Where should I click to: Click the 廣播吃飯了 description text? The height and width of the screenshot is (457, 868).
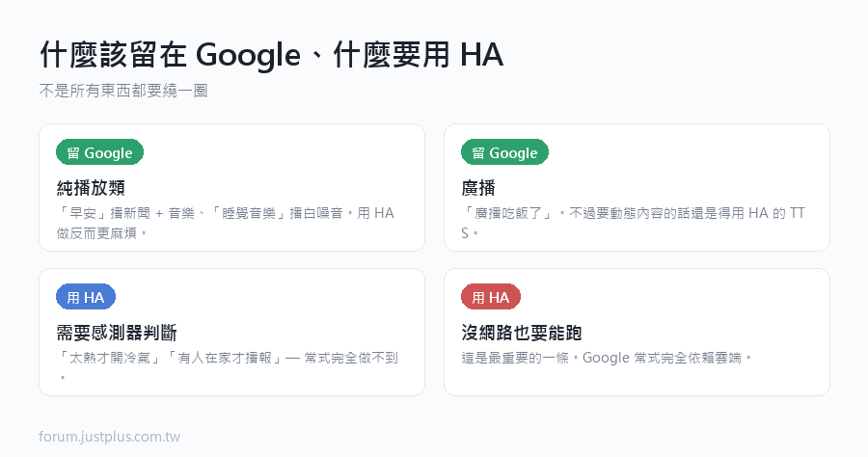tap(633, 223)
